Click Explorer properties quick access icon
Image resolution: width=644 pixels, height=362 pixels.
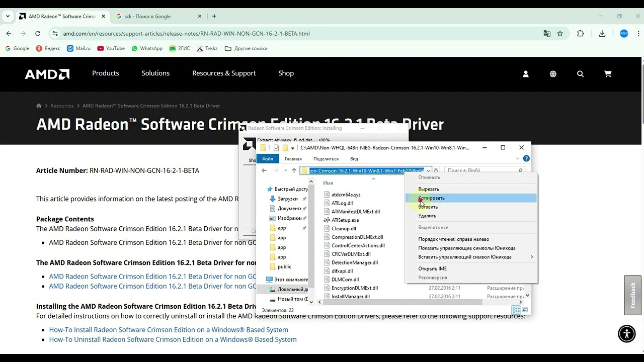tap(276, 148)
